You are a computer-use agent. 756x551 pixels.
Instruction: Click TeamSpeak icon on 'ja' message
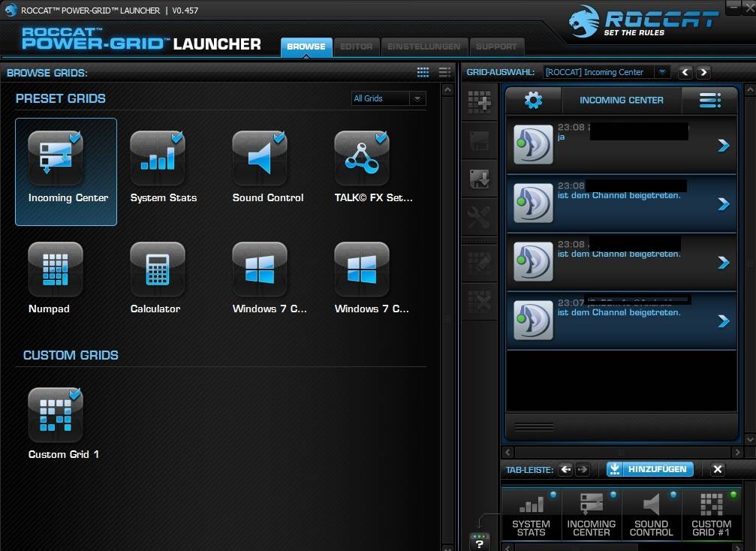pyautogui.click(x=533, y=145)
